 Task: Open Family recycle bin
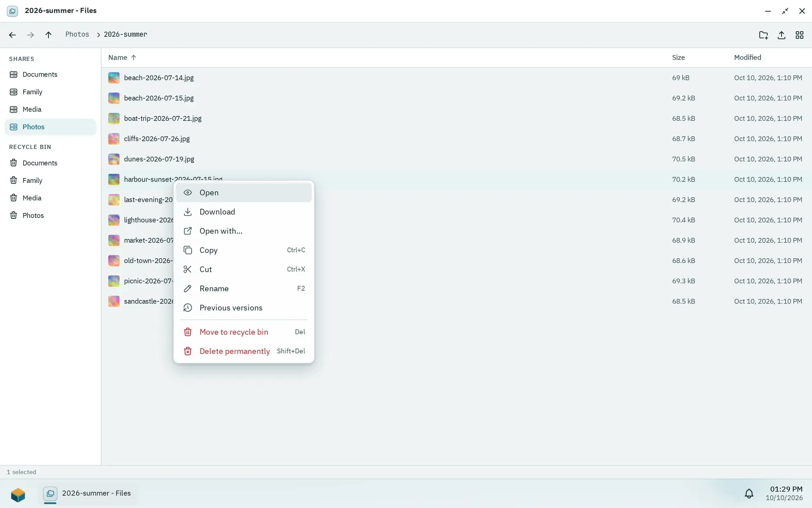50,180
